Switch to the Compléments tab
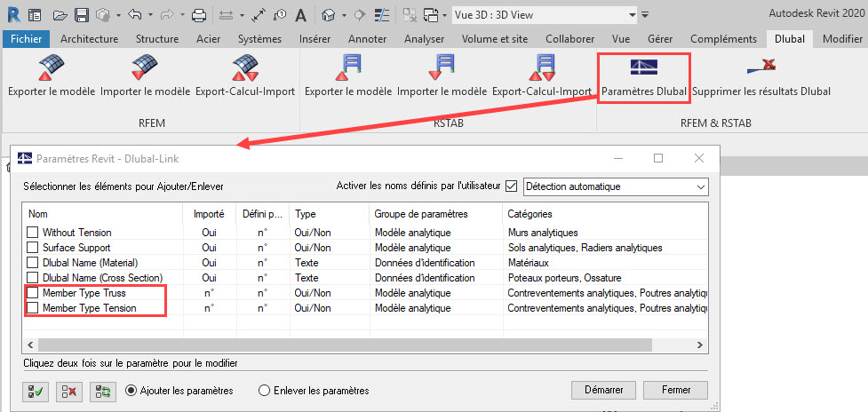This screenshot has height=412, width=868. (x=723, y=39)
